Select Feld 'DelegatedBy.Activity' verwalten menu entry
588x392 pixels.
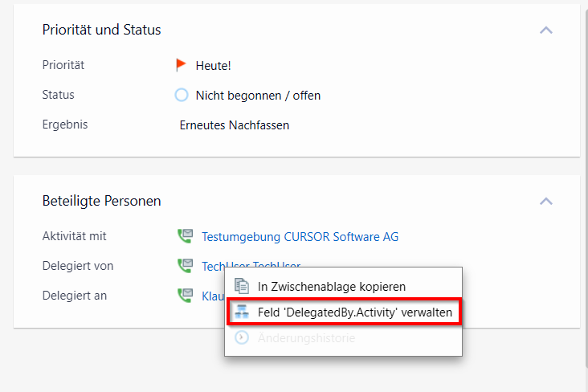[343, 312]
